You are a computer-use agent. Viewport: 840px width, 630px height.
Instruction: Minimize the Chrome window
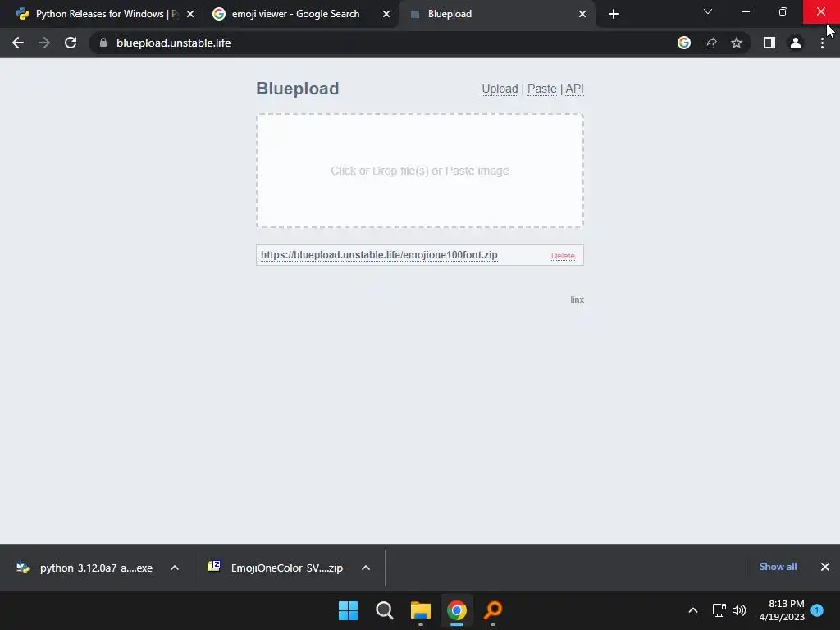click(745, 11)
